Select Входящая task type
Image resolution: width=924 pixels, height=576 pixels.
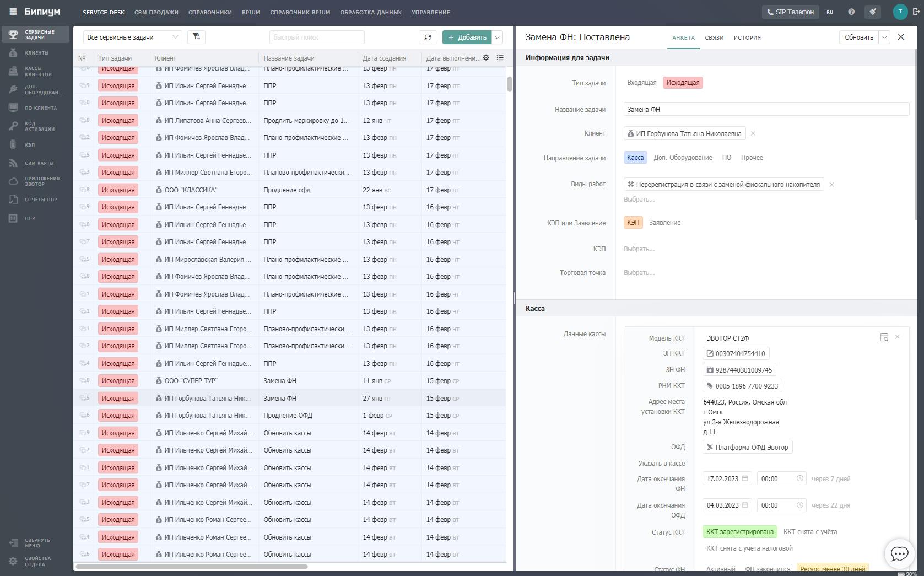click(641, 83)
